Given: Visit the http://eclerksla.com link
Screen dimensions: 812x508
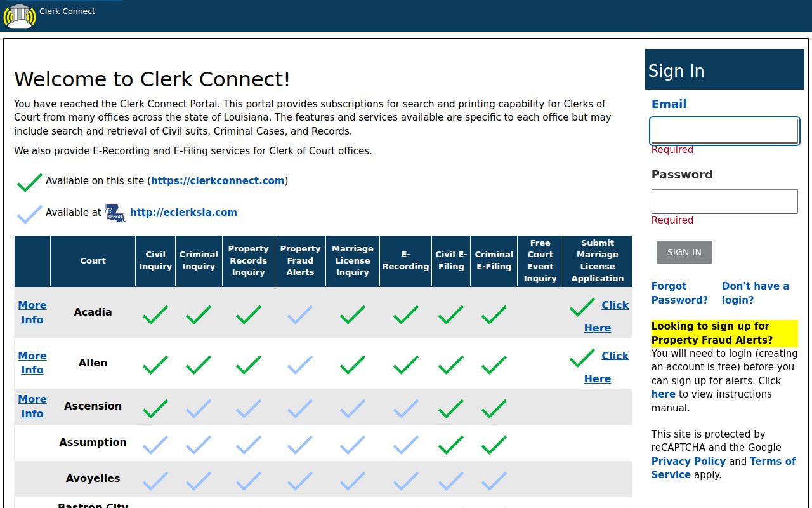Looking at the screenshot, I should [x=183, y=212].
